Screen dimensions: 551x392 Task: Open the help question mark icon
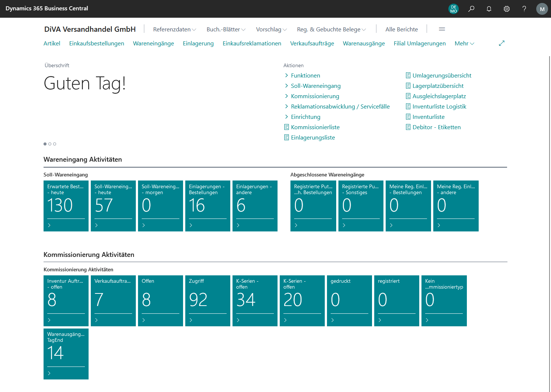524,9
